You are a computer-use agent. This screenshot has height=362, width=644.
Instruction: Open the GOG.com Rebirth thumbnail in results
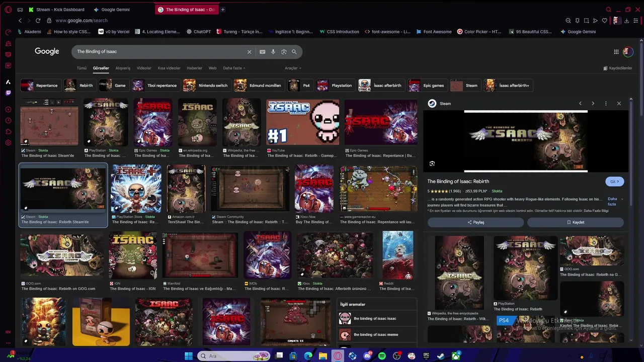point(62,255)
